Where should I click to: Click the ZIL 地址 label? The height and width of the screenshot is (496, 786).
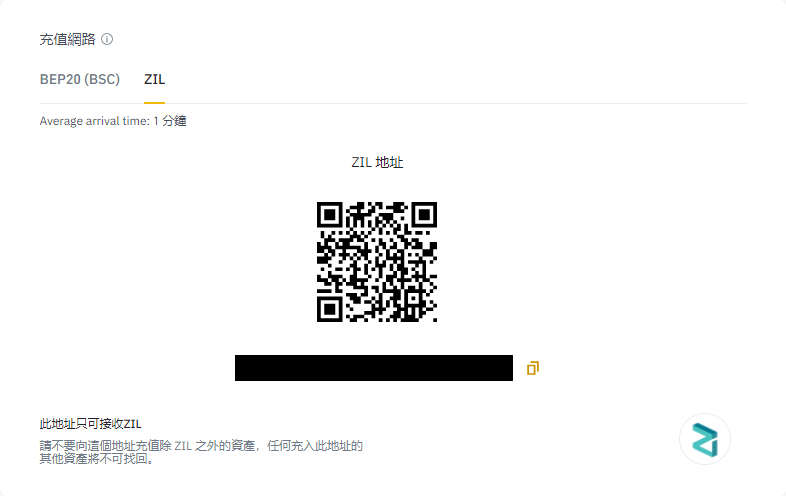(377, 162)
